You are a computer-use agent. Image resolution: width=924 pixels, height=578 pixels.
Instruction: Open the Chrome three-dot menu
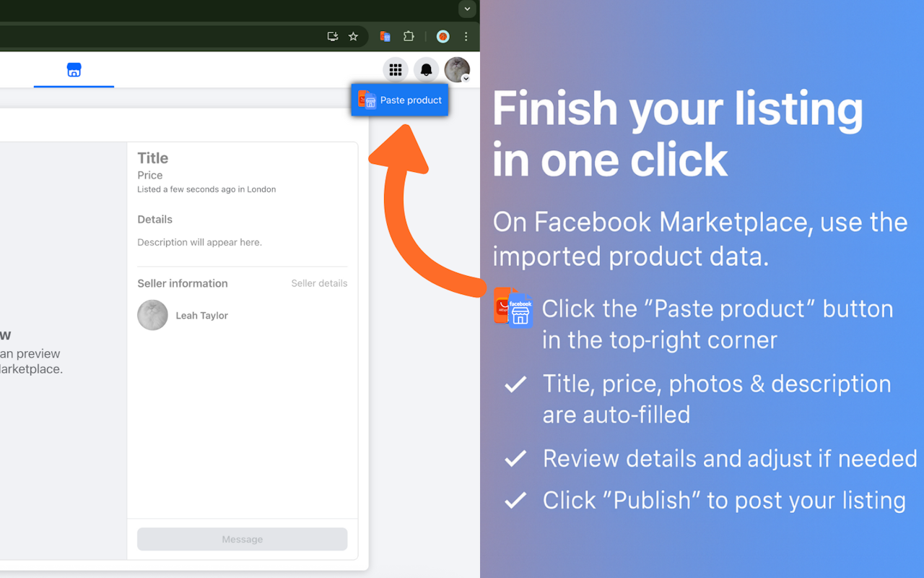coord(466,36)
